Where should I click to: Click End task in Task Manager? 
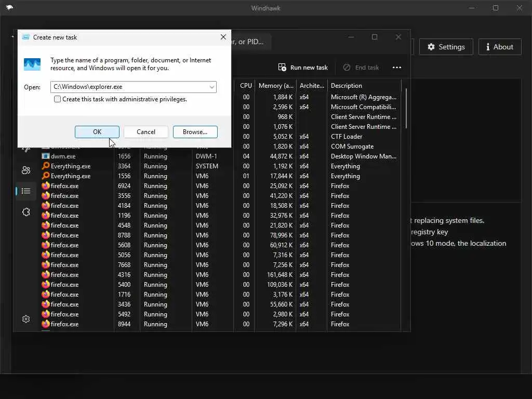pos(361,68)
